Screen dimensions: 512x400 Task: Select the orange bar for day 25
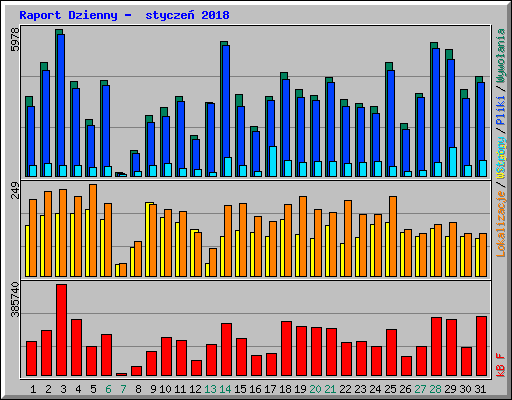click(x=393, y=236)
